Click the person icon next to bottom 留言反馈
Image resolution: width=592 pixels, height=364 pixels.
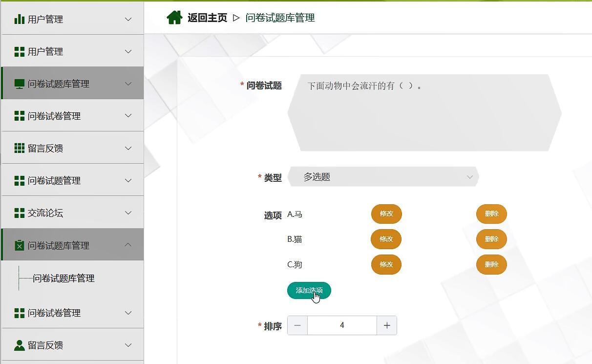point(19,344)
